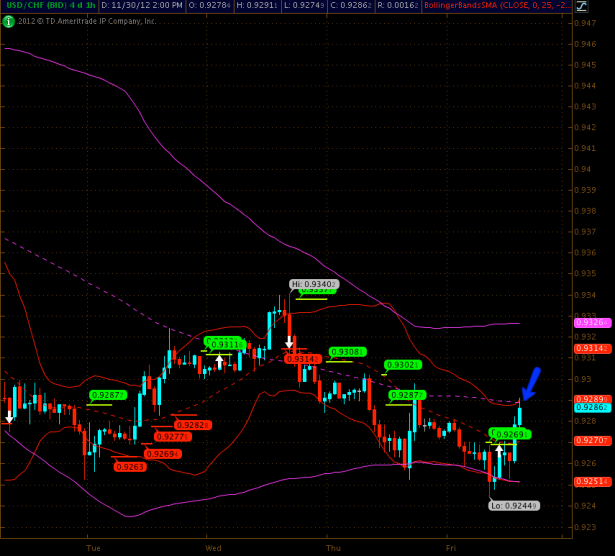Screen dimensions: 615x556
Task: Select the green 0.9308 price tag
Action: 347,352
